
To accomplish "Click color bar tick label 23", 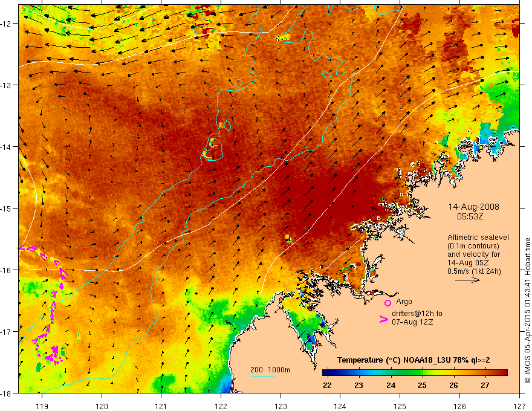I will pyautogui.click(x=359, y=386).
